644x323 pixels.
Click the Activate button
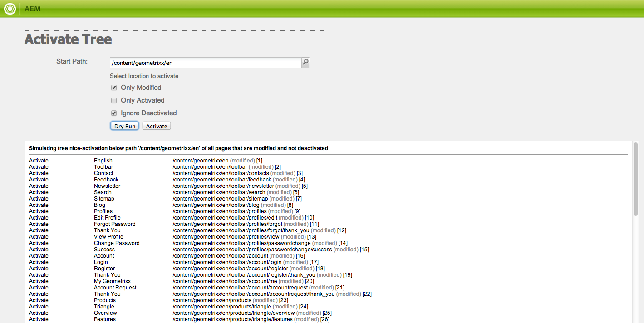(x=157, y=126)
